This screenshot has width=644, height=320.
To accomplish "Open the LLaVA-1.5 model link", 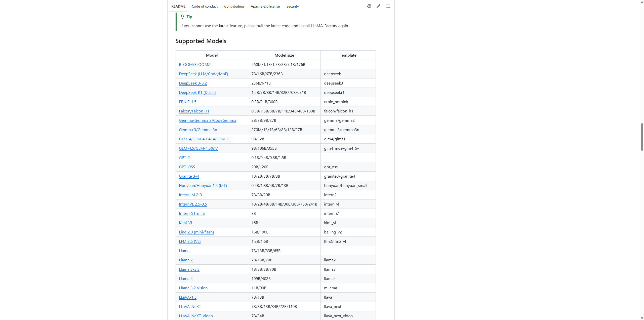I will coord(188,297).
